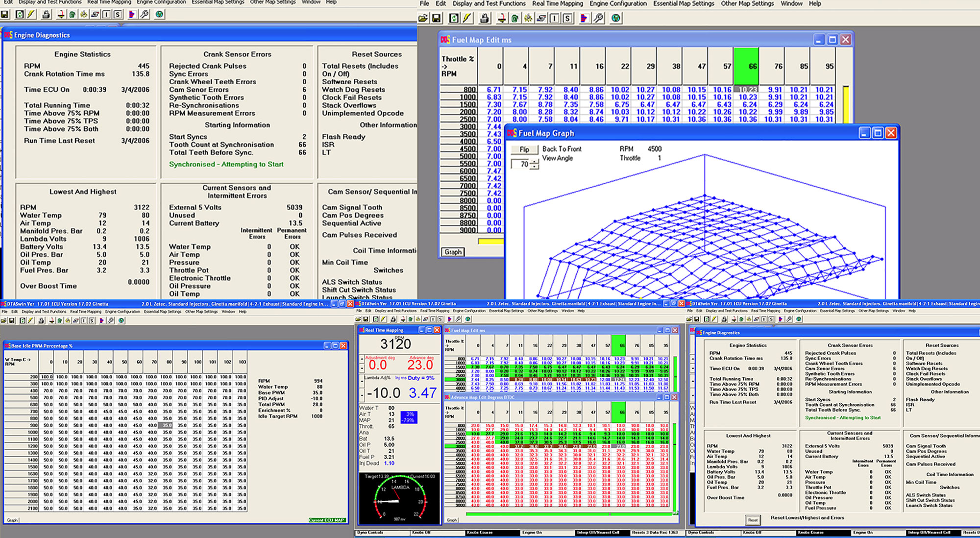
Task: Select the Print icon on the toolbar
Action: pos(485,18)
